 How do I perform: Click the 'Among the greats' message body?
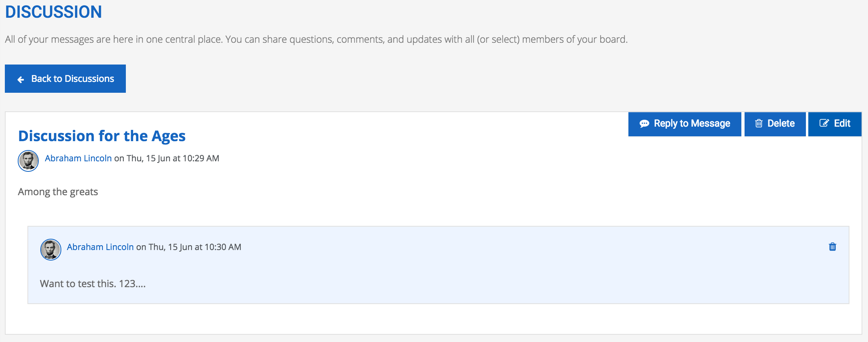click(58, 192)
